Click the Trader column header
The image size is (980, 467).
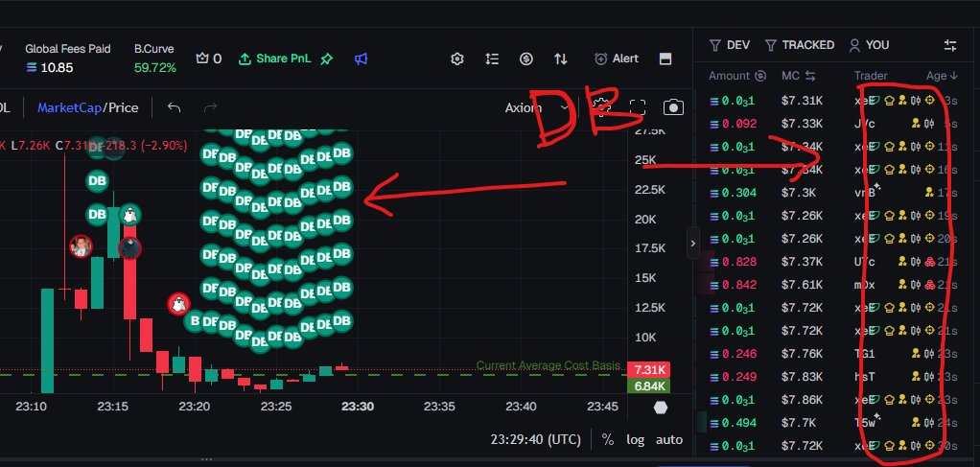(871, 76)
